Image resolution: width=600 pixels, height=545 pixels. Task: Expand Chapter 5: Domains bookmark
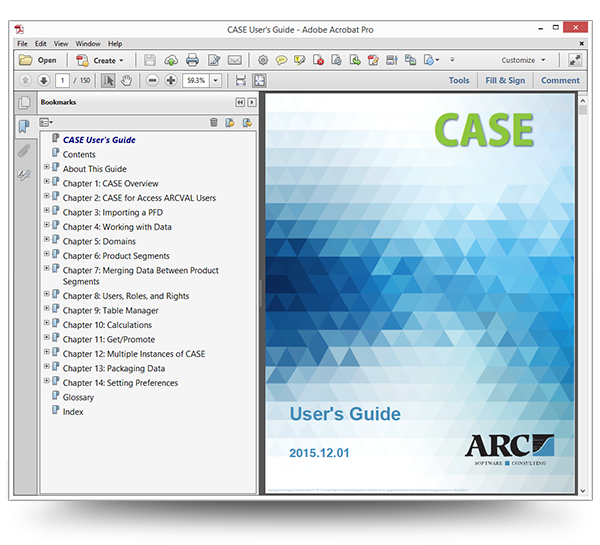(46, 239)
